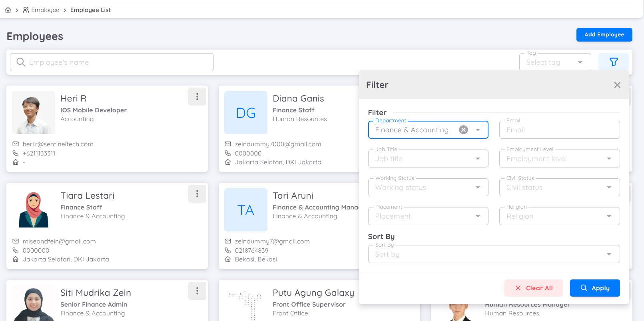Viewport: 644px width, 321px height.
Task: Open Tiara Lestari card options menu
Action: tap(197, 194)
